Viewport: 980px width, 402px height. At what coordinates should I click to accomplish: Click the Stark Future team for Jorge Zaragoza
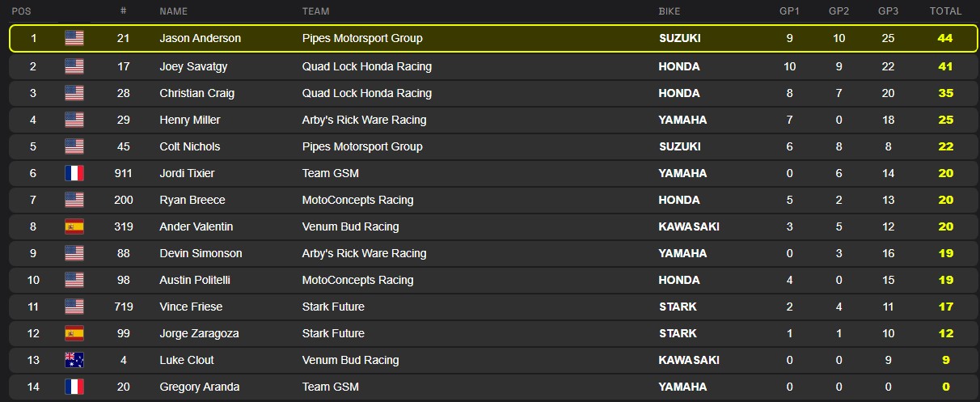332,333
